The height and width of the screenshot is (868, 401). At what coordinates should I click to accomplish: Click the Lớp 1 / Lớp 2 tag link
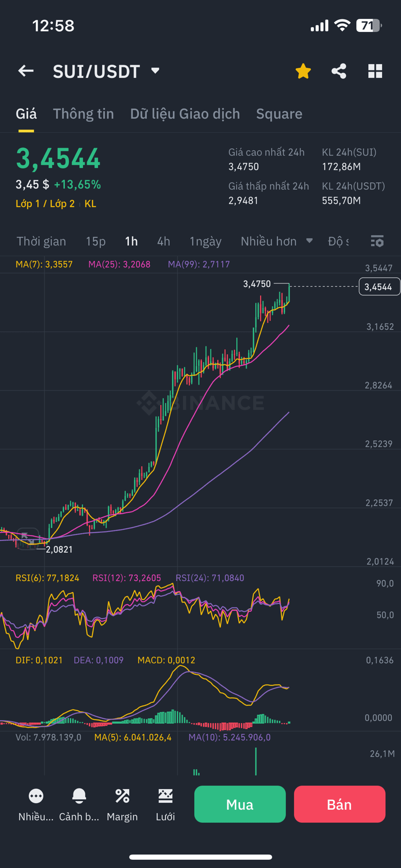tap(45, 204)
